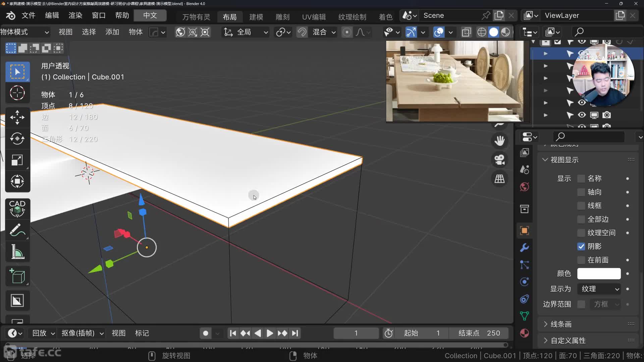Image resolution: width=644 pixels, height=362 pixels.
Task: Click the Add Cube tool
Action: click(x=17, y=276)
